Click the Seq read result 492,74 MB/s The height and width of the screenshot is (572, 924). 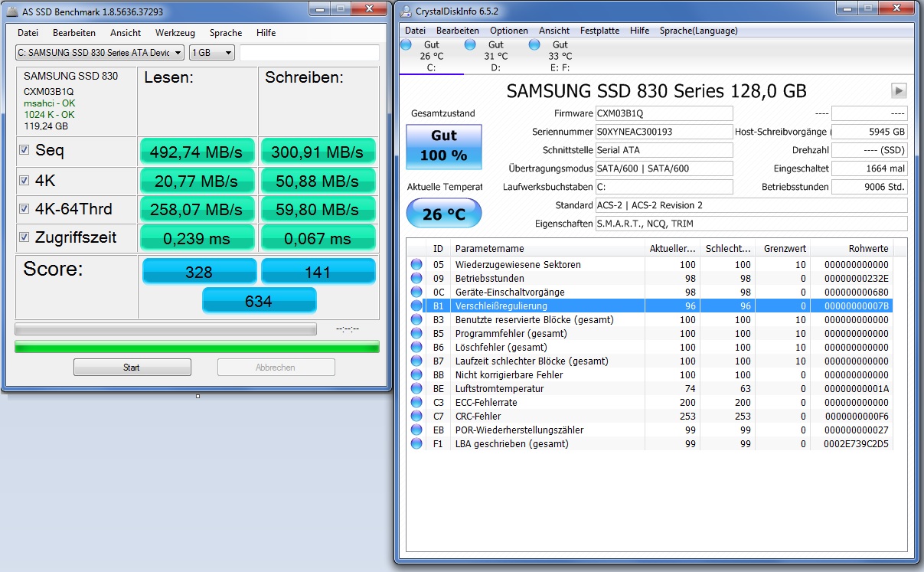point(198,152)
